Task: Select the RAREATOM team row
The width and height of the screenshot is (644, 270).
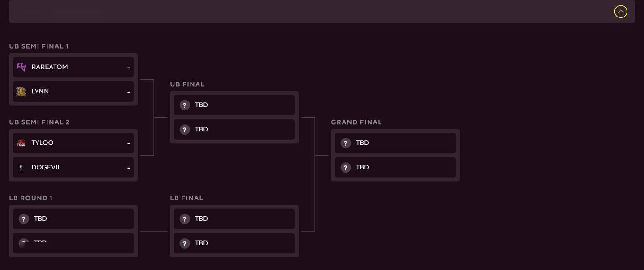Action: 73,67
